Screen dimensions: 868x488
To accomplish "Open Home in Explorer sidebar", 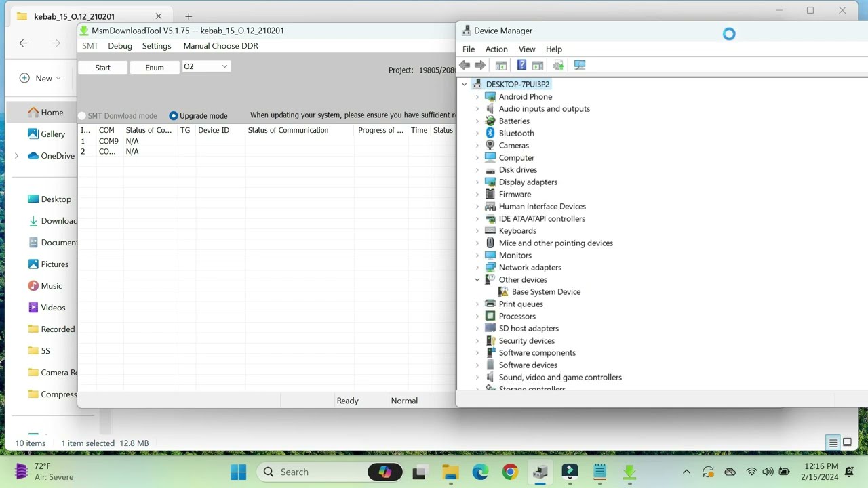I will [x=46, y=113].
